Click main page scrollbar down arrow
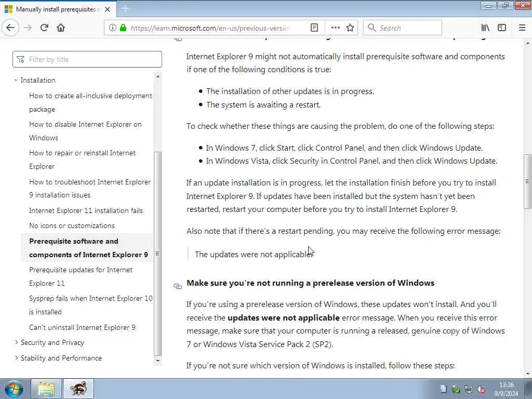 point(527,374)
